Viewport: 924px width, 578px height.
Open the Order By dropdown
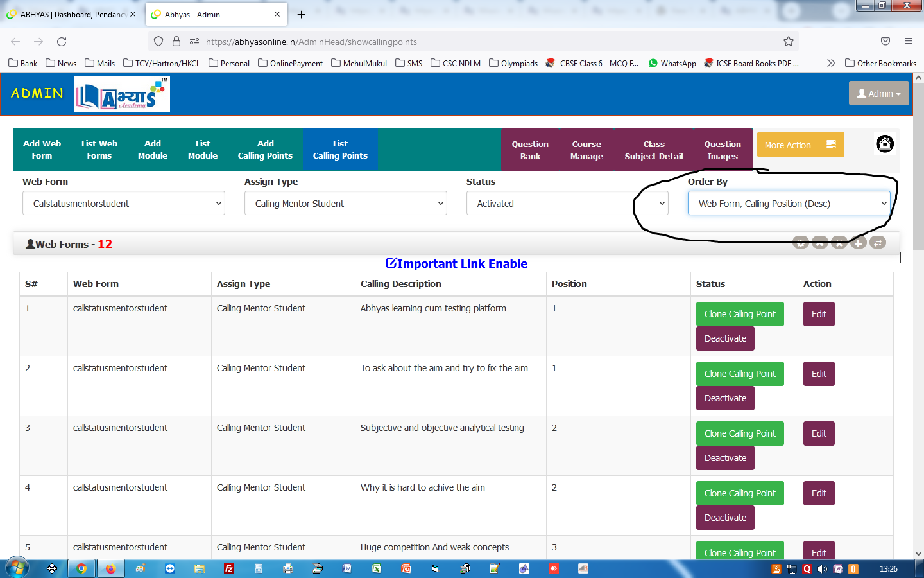pos(789,204)
